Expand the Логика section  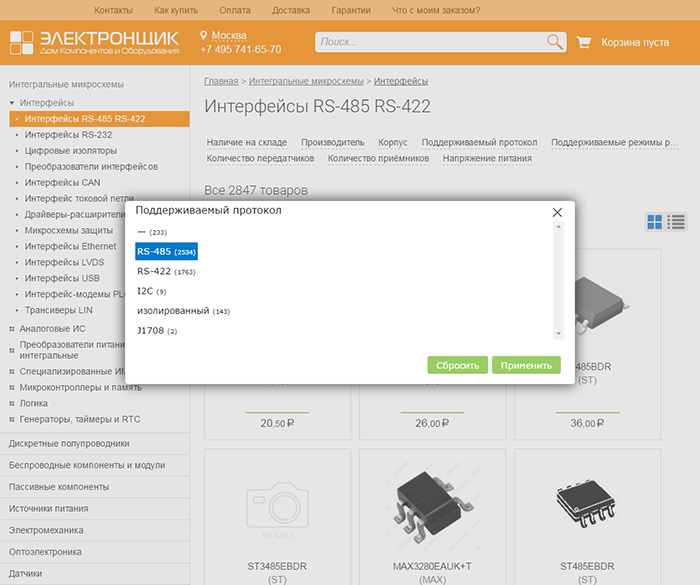(12, 403)
